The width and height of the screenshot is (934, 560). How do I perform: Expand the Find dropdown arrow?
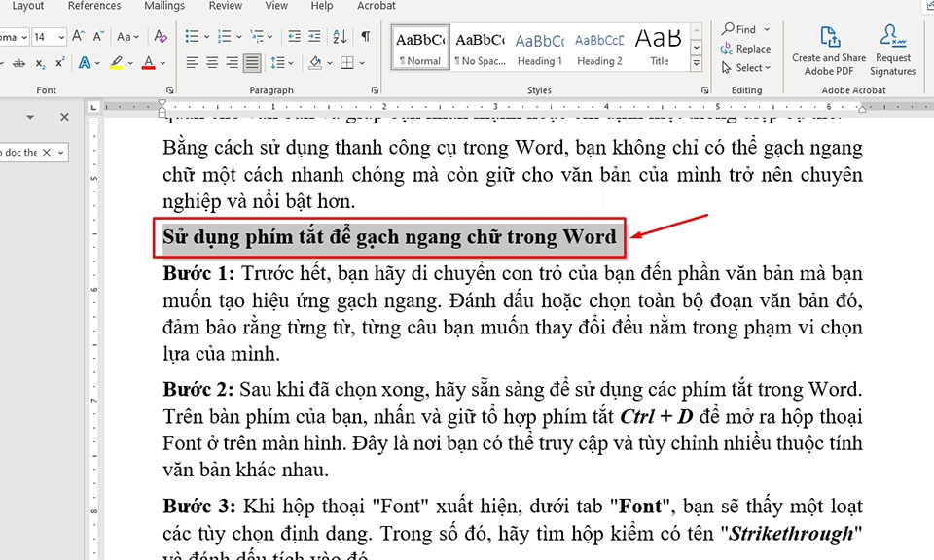pos(767,29)
